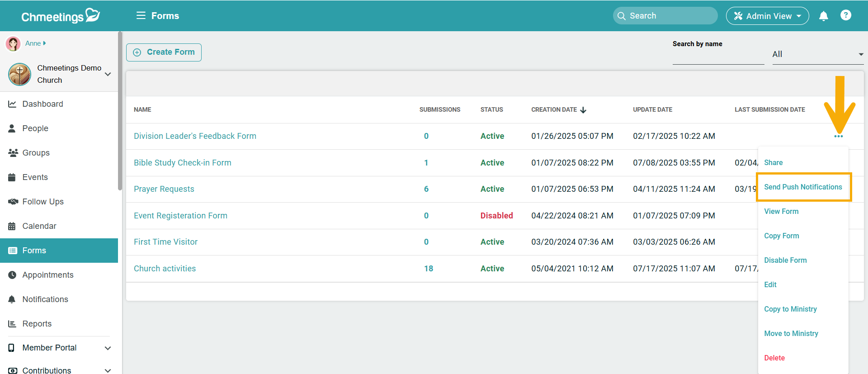
Task: Click the Events calendar icon
Action: (x=12, y=177)
